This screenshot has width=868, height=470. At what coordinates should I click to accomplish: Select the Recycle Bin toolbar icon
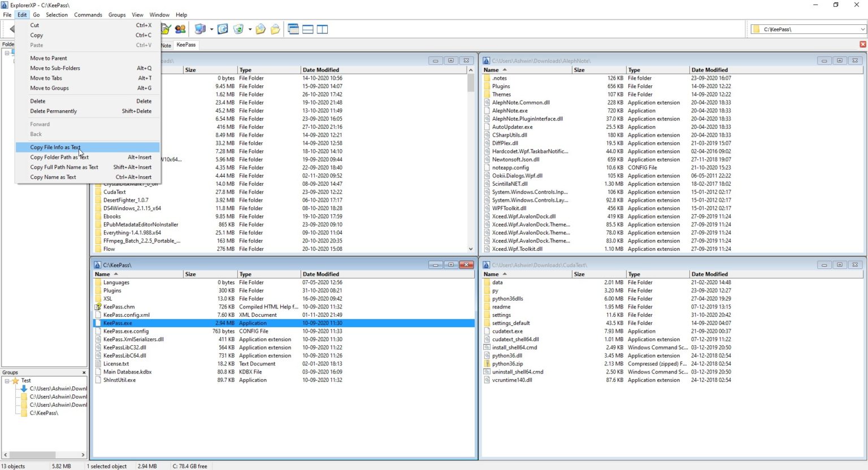pyautogui.click(x=238, y=29)
